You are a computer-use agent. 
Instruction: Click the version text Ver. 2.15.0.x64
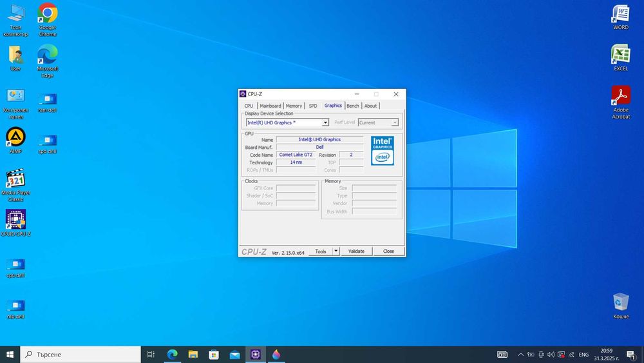(288, 253)
